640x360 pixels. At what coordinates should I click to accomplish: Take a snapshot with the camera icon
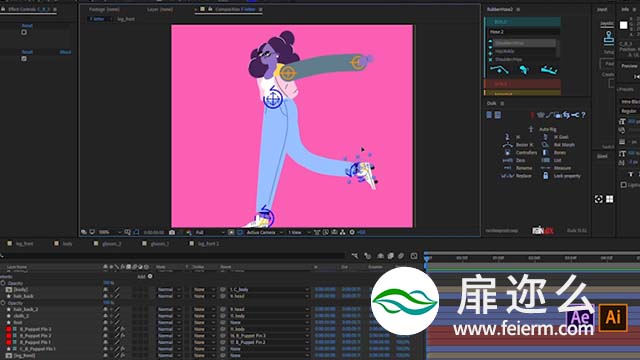pos(172,232)
